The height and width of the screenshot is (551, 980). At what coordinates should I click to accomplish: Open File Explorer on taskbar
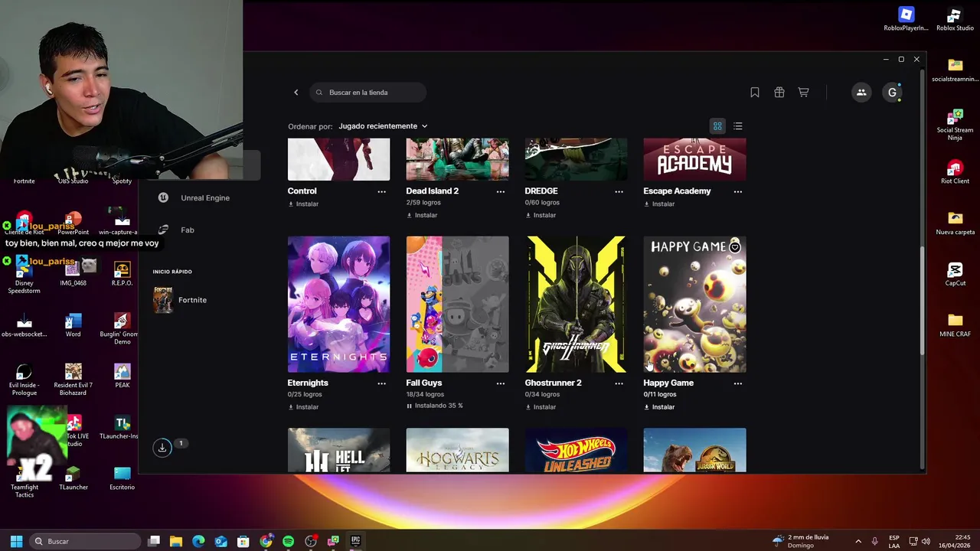176,541
